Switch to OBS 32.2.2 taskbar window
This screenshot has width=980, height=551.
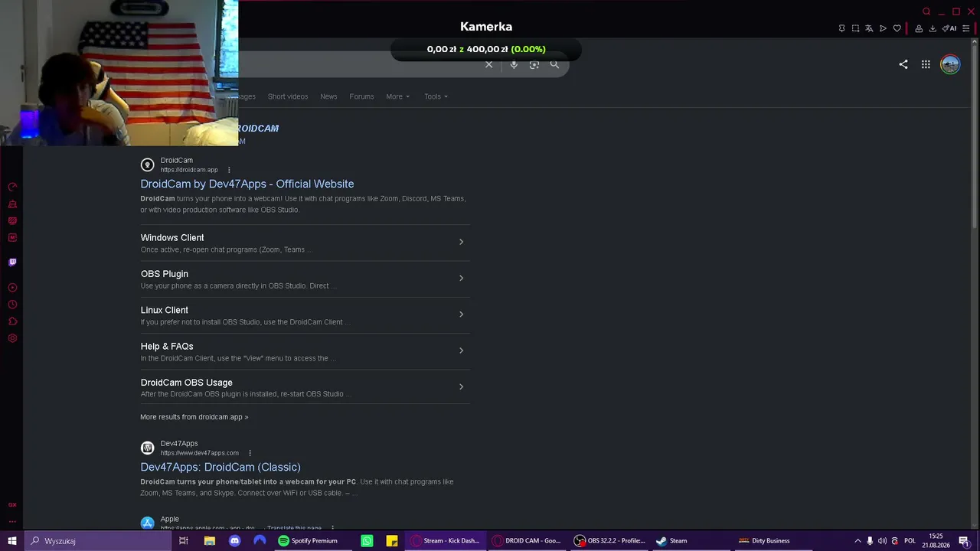pyautogui.click(x=609, y=541)
